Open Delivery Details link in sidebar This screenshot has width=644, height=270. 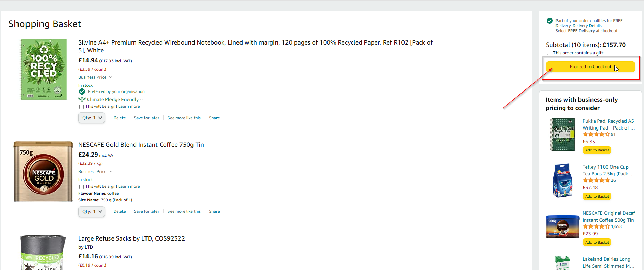pyautogui.click(x=587, y=26)
